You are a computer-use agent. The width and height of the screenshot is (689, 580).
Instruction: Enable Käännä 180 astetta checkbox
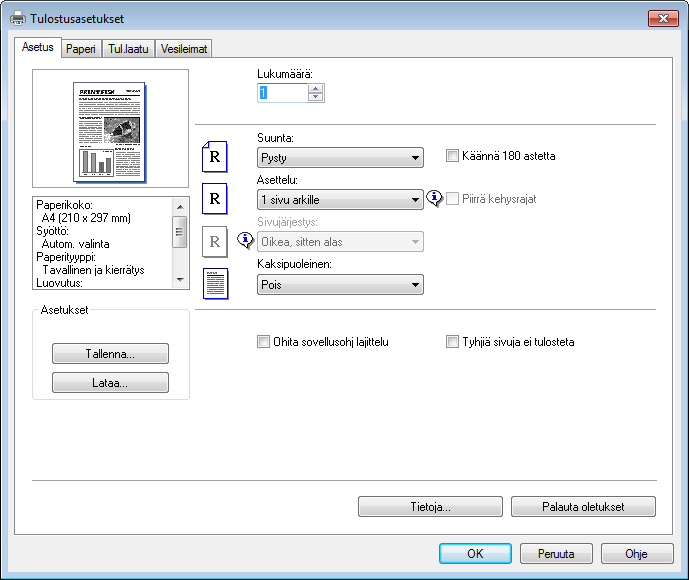452,156
